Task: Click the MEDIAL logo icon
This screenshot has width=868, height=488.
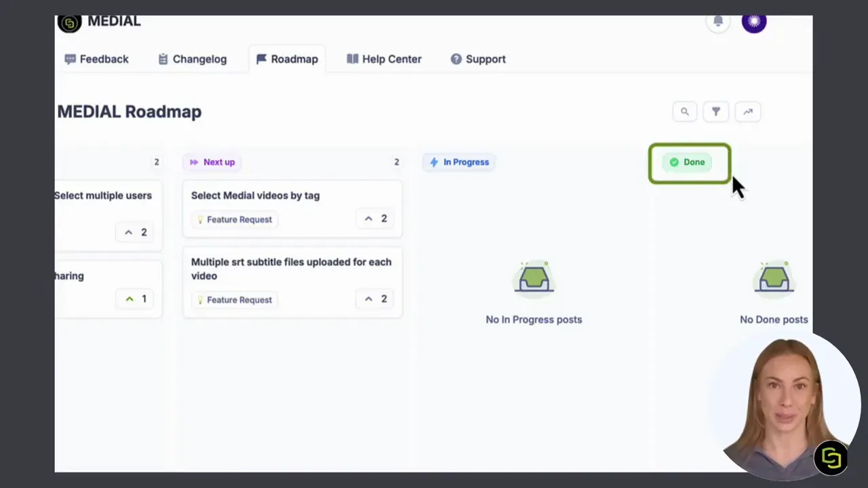Action: pyautogui.click(x=69, y=22)
